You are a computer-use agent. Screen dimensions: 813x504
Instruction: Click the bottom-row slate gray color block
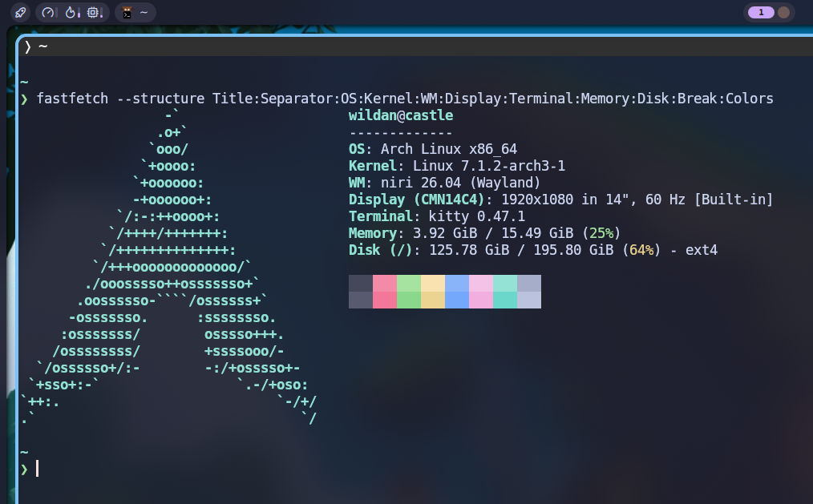pyautogui.click(x=360, y=300)
